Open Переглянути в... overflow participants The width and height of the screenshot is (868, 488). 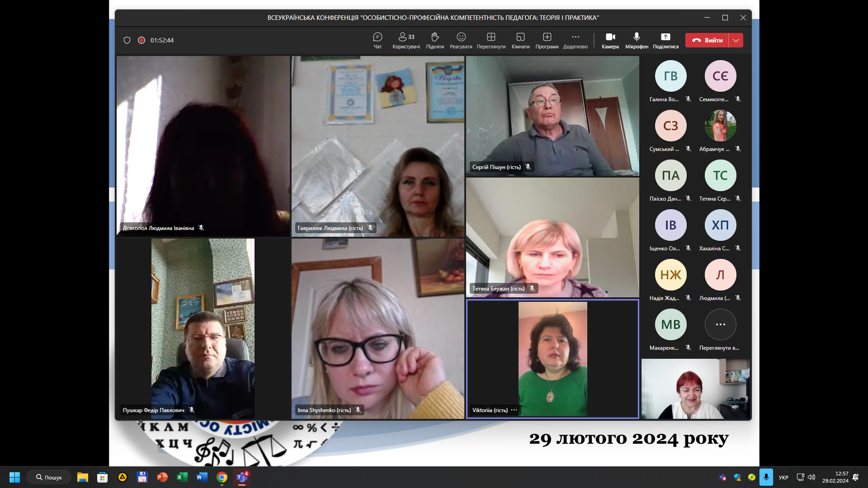click(720, 324)
